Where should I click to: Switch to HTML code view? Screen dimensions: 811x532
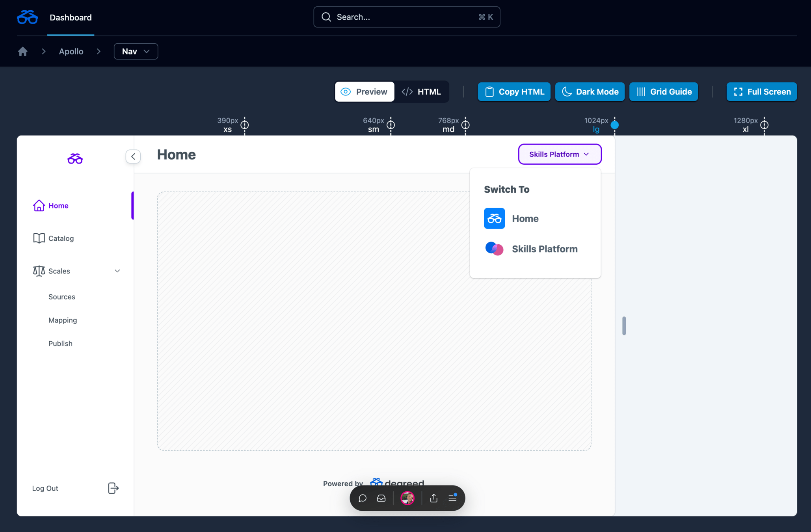pyautogui.click(x=421, y=92)
